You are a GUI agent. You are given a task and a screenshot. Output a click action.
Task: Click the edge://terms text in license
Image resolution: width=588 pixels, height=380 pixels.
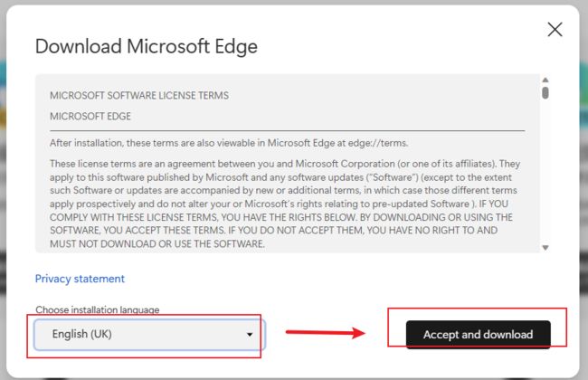[377, 143]
